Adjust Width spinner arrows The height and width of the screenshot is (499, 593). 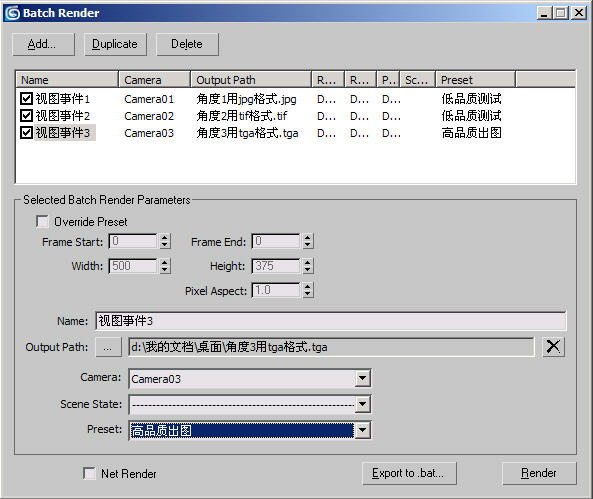[165, 266]
